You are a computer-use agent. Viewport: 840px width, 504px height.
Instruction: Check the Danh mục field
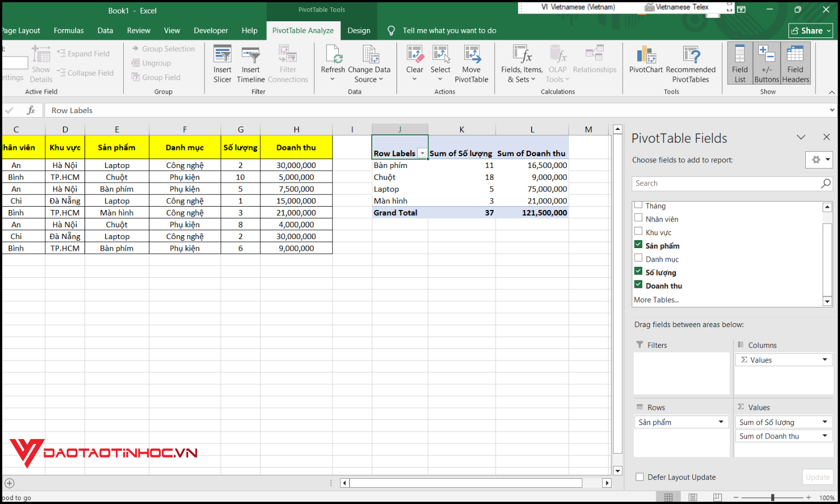tap(638, 258)
